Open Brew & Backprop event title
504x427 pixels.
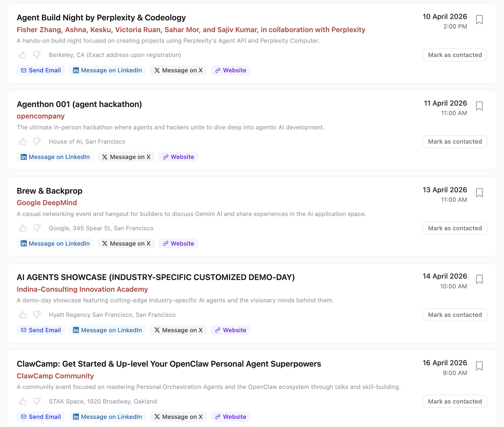tap(50, 191)
